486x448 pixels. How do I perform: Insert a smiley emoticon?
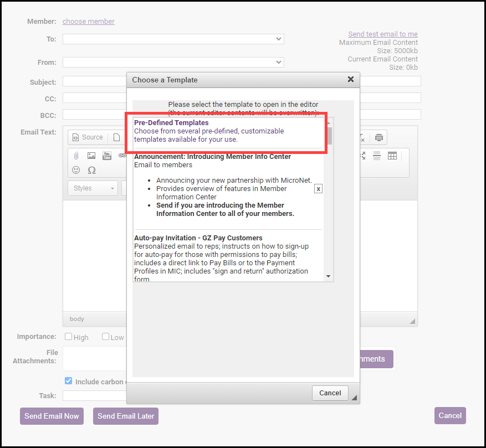coord(76,170)
